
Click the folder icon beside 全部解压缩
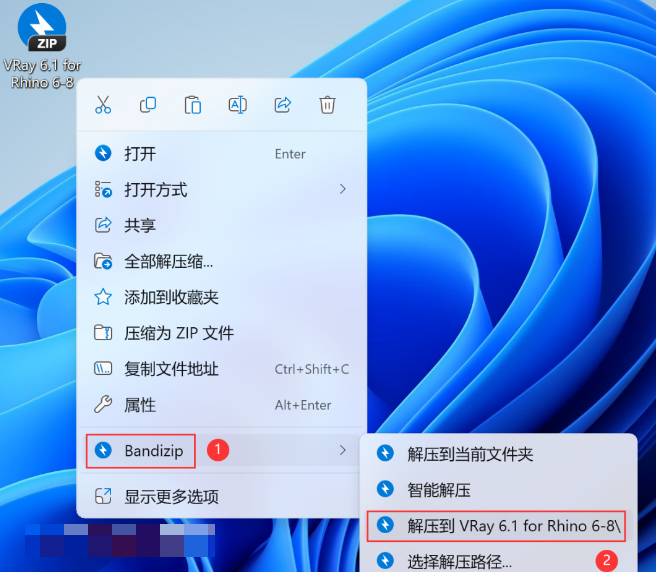103,262
